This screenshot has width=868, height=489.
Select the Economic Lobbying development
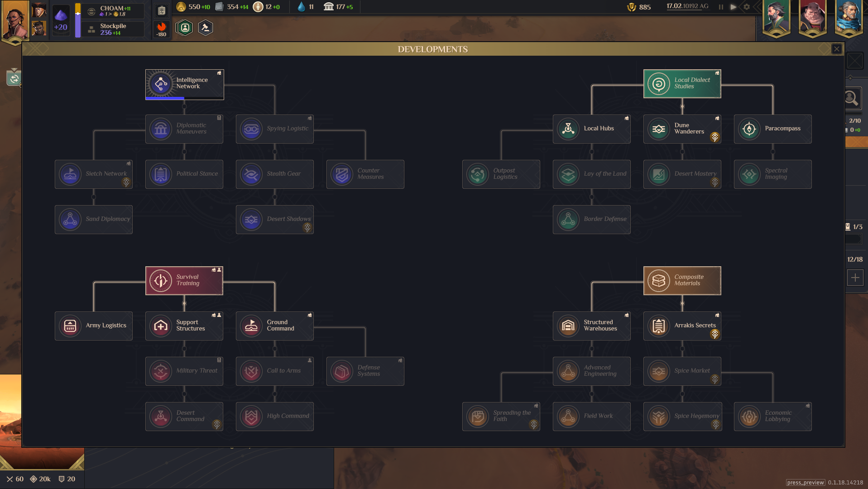pyautogui.click(x=773, y=417)
